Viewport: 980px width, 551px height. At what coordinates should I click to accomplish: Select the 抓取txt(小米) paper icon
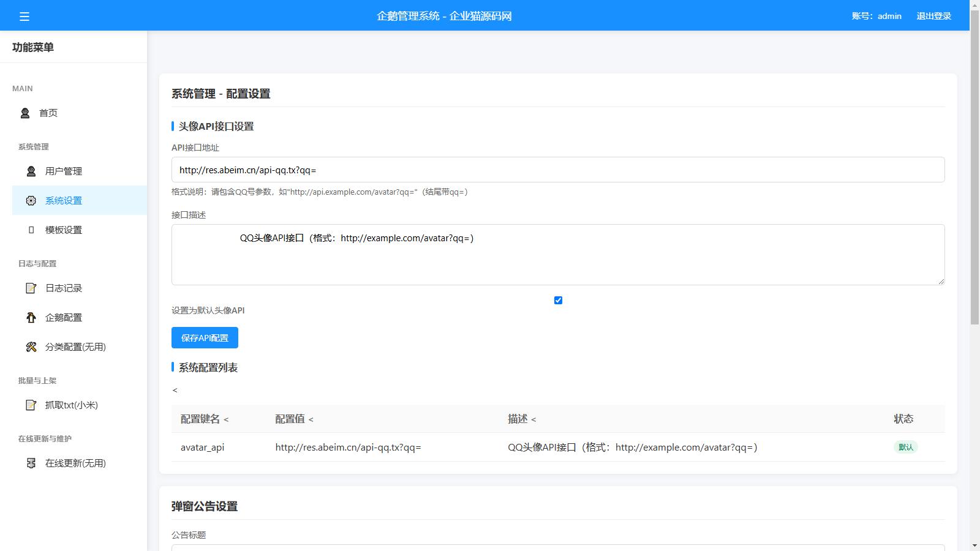pos(30,405)
